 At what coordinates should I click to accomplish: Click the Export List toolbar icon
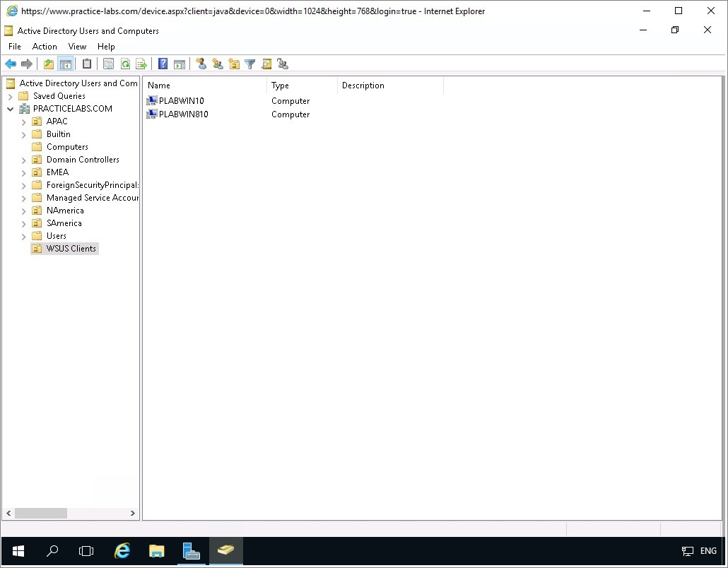pyautogui.click(x=141, y=64)
